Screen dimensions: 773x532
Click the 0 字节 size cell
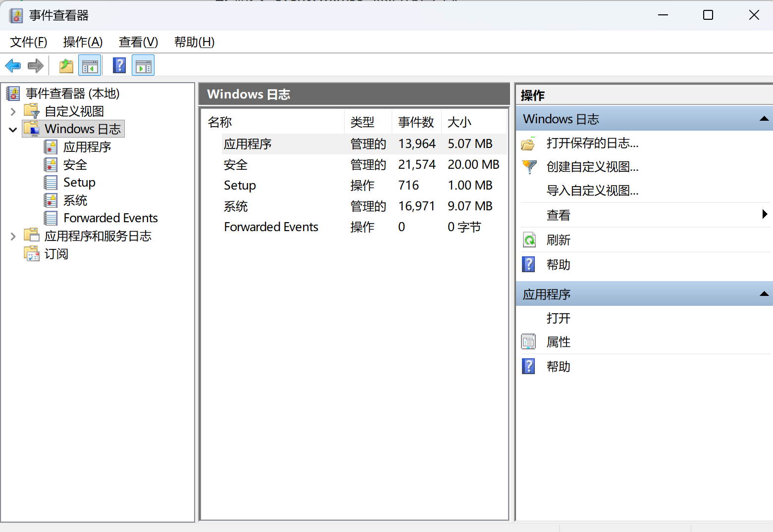pyautogui.click(x=464, y=227)
